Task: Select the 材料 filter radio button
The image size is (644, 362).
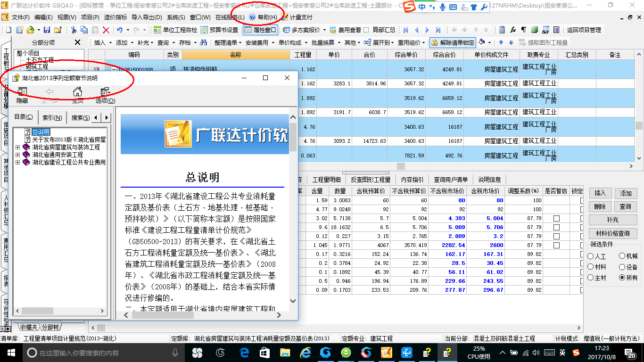Action: [591, 267]
